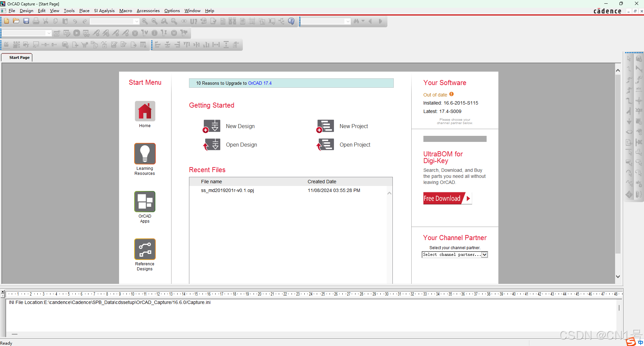Open the SI Analysis menu
Viewport: 644px width, 346px height.
click(104, 11)
